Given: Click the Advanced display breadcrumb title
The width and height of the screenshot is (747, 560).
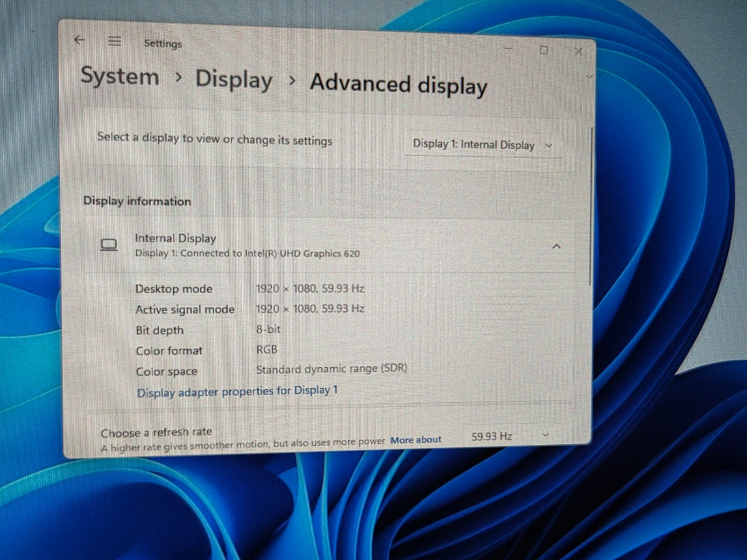Looking at the screenshot, I should click(x=399, y=84).
